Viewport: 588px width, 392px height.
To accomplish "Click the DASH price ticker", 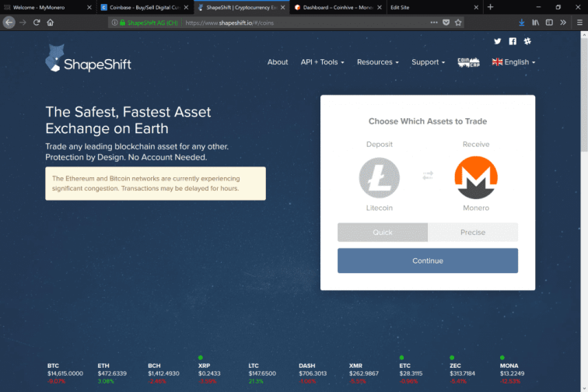I will [313, 373].
